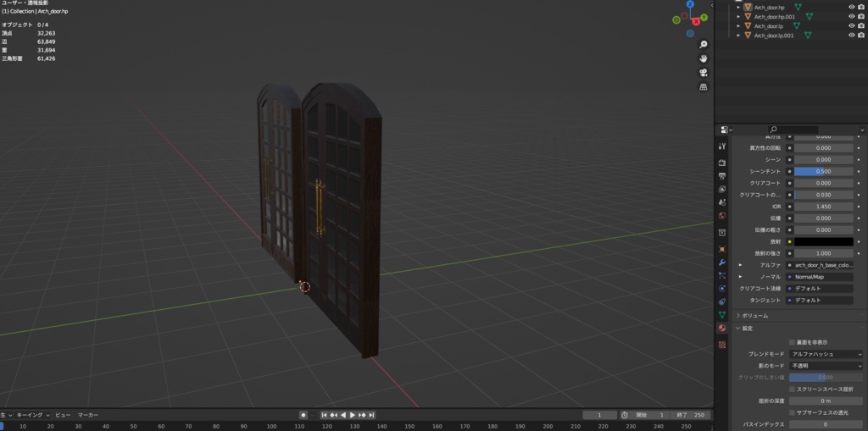
Task: Jump to the end frame
Action: [x=371, y=415]
